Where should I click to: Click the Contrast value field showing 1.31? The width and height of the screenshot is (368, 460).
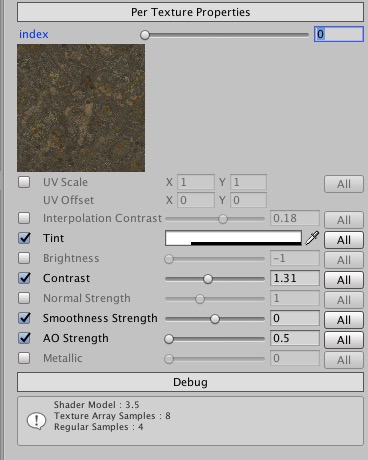pos(295,278)
